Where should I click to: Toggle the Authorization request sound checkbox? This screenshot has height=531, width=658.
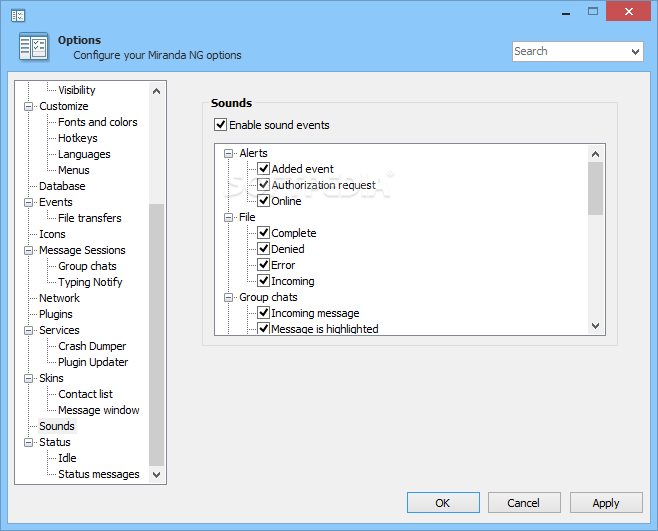pyautogui.click(x=264, y=185)
